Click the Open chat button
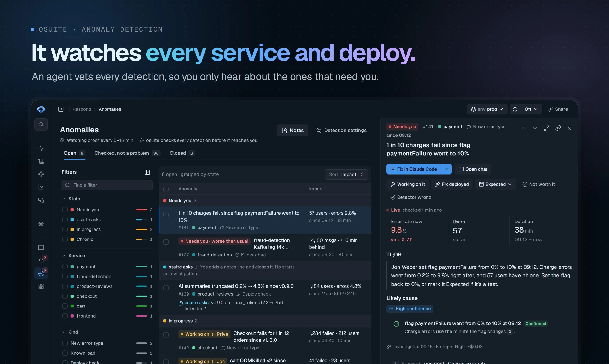 473,169
